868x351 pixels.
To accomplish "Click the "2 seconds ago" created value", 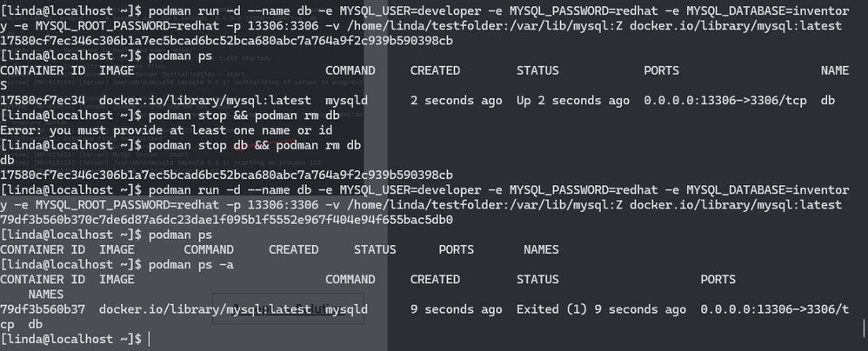I will coord(456,101).
